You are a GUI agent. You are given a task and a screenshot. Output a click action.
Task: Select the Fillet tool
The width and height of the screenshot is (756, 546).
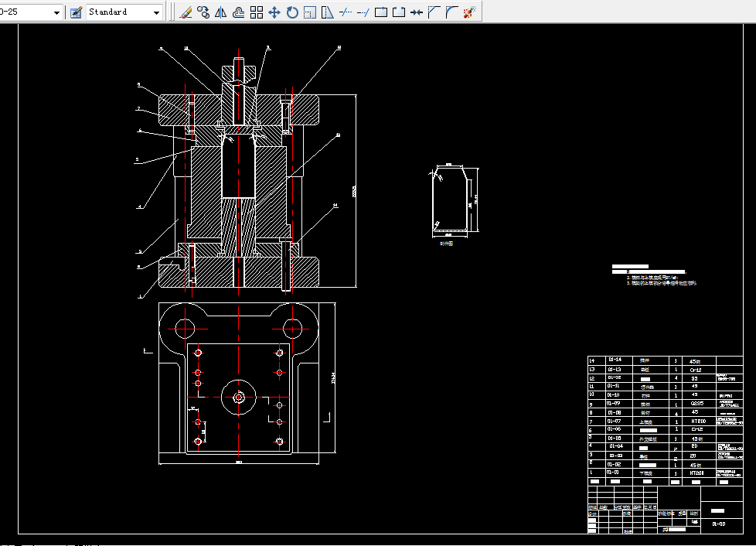point(451,12)
